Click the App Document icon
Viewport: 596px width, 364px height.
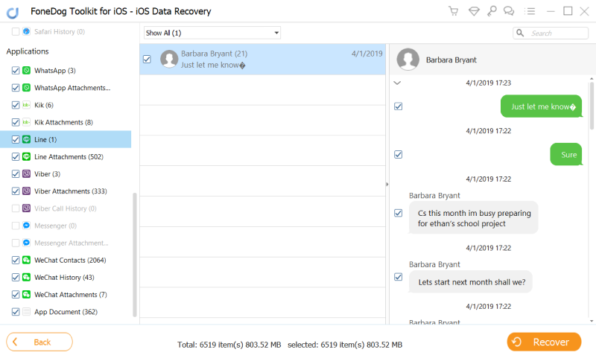pos(26,312)
